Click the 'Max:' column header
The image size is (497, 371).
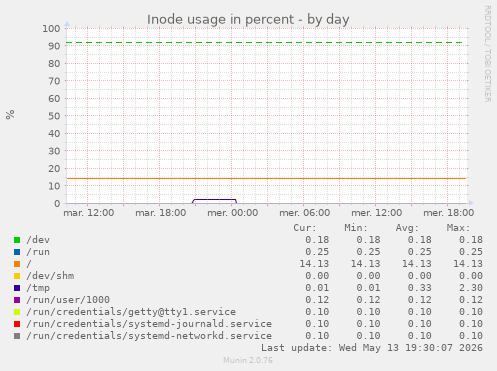tap(459, 228)
